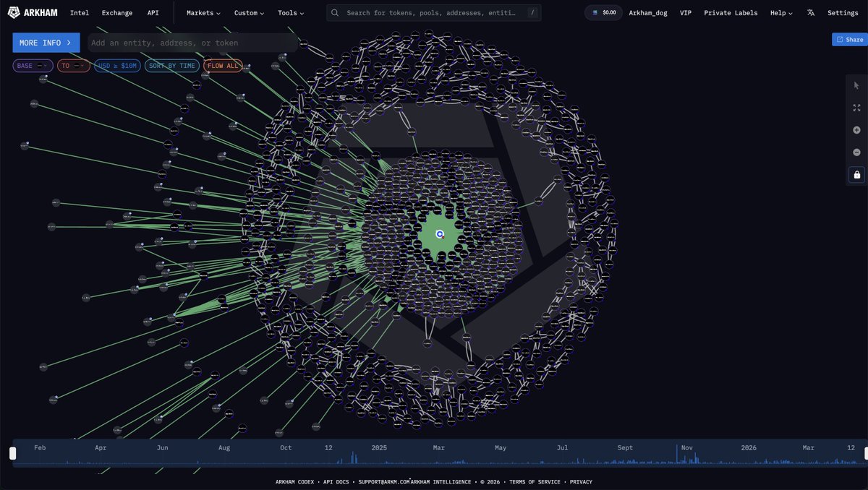Click the slash shortcut key badge
The image size is (868, 490).
point(532,13)
